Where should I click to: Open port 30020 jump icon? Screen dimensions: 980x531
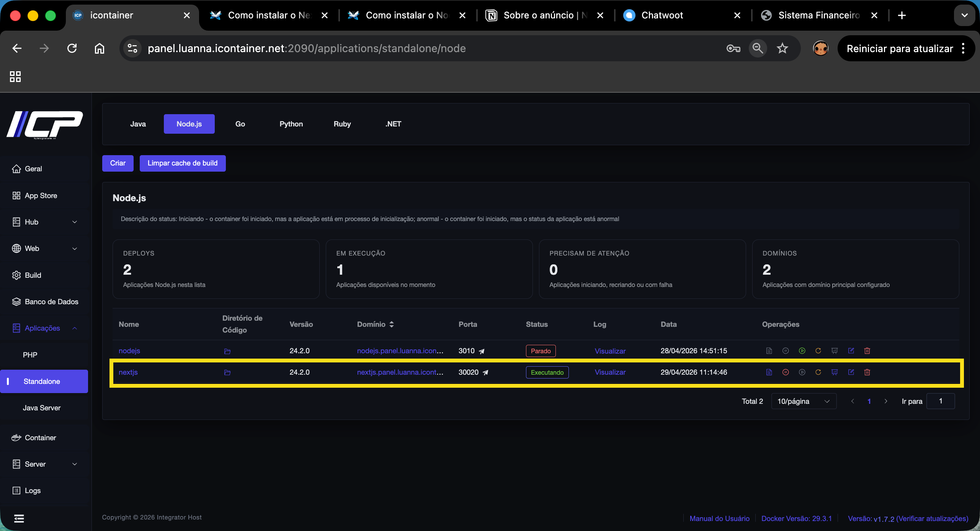[x=485, y=372]
